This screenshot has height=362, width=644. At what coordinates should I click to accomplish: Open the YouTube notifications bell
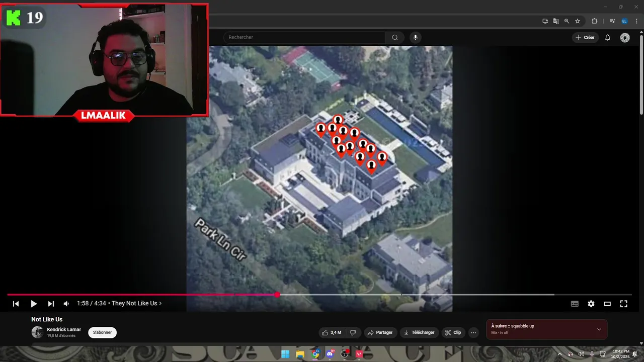pyautogui.click(x=608, y=37)
